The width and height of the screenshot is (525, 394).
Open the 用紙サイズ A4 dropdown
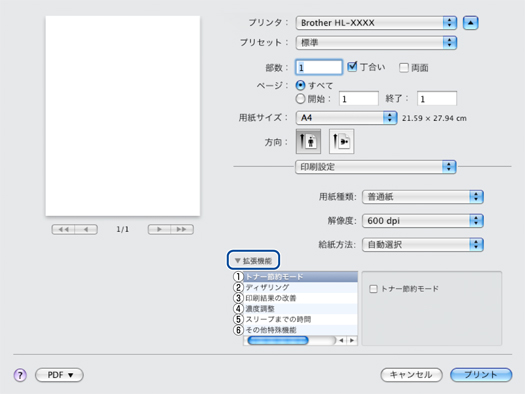click(x=347, y=118)
